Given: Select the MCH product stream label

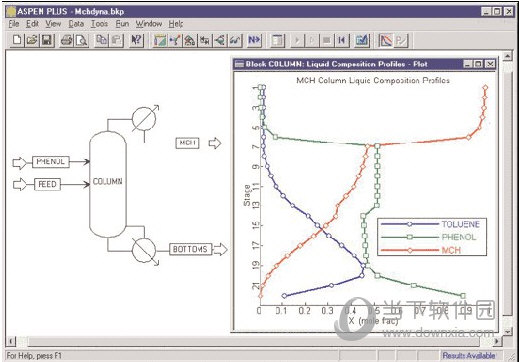Looking at the screenshot, I should click(187, 143).
